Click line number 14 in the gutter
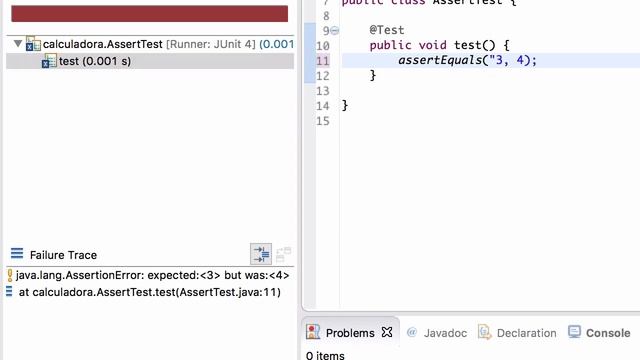The image size is (640, 360). [322, 106]
